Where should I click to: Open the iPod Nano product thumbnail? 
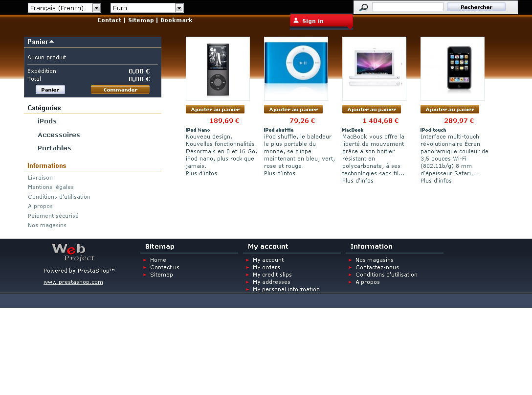(218, 69)
